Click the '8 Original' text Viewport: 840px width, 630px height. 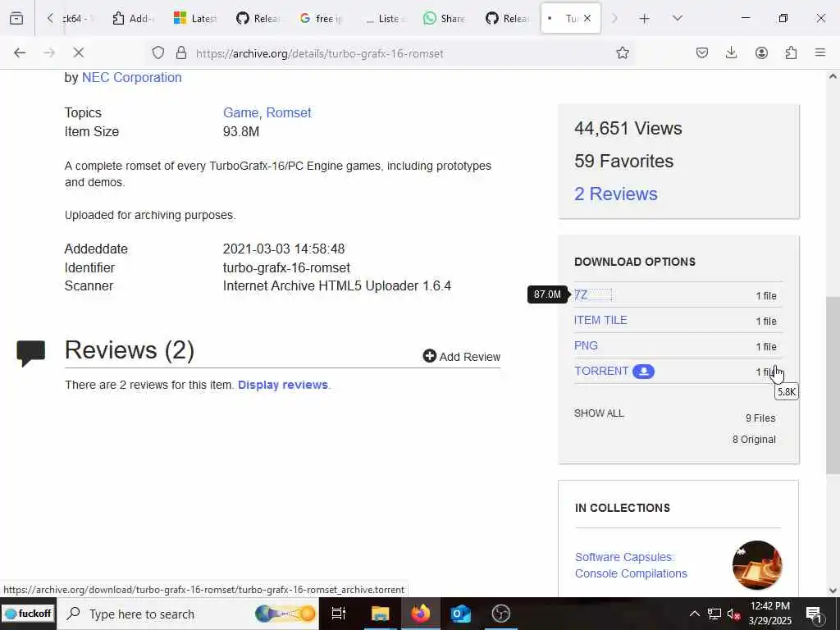pos(754,440)
